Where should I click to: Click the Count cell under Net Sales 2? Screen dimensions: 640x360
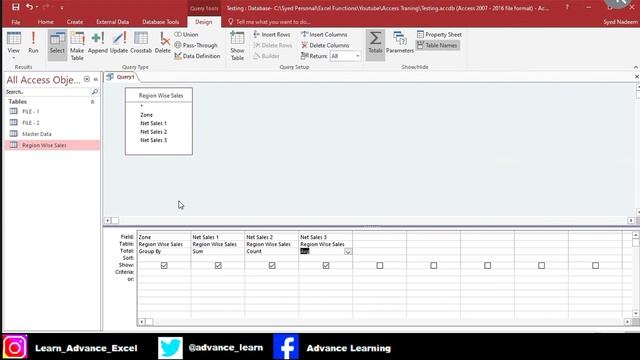271,251
